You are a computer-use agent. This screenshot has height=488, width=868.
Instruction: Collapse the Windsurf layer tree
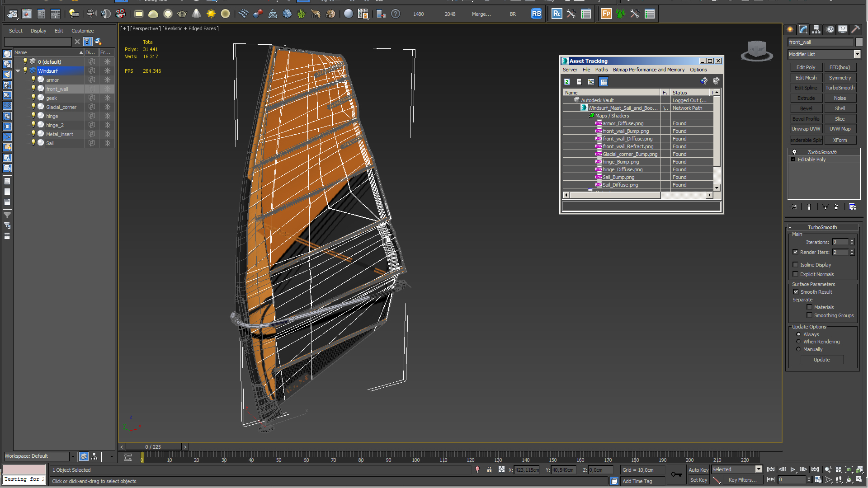[18, 71]
